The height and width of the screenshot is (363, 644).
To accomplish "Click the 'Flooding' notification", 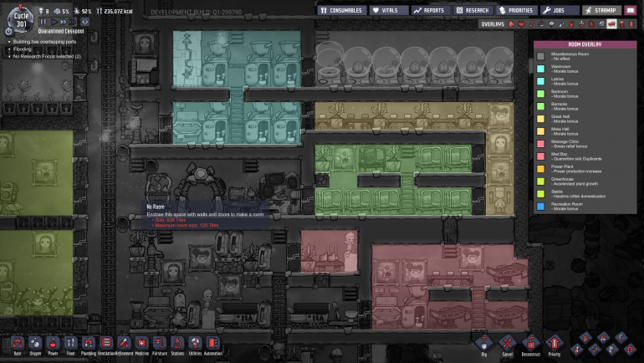I will click(23, 49).
